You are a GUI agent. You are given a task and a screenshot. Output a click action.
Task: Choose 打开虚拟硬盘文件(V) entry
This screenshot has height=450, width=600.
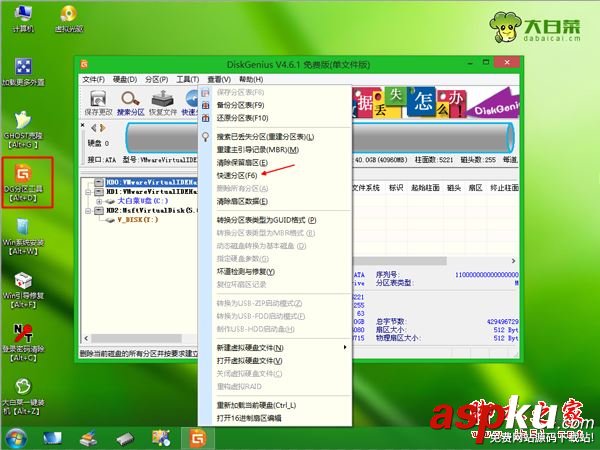pyautogui.click(x=275, y=360)
